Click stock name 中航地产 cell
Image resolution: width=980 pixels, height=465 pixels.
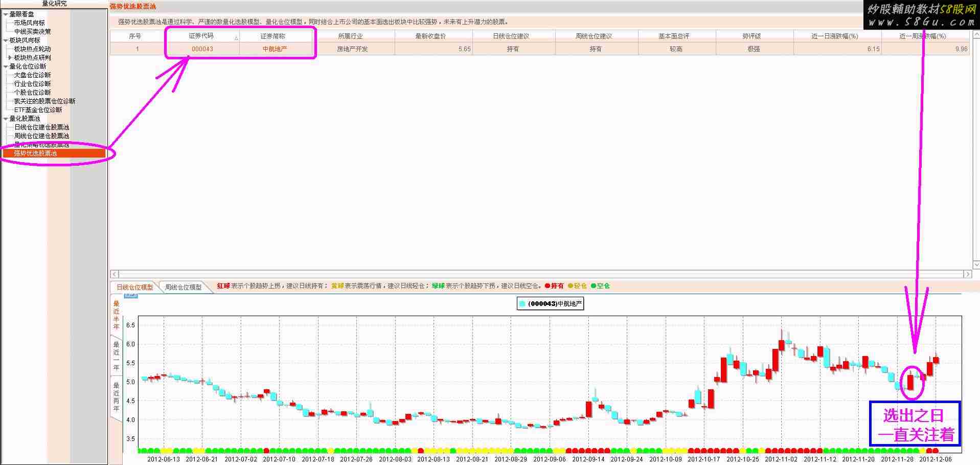point(275,49)
